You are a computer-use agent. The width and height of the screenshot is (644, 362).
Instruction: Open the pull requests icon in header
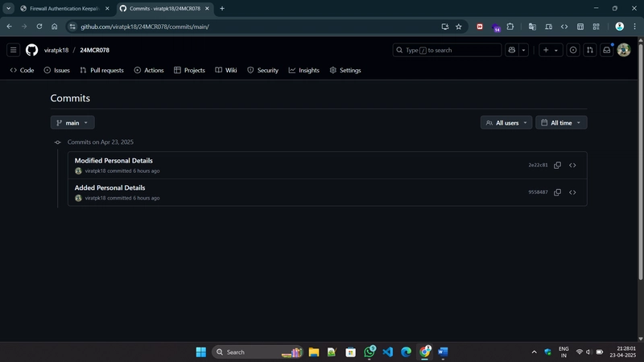[590, 50]
